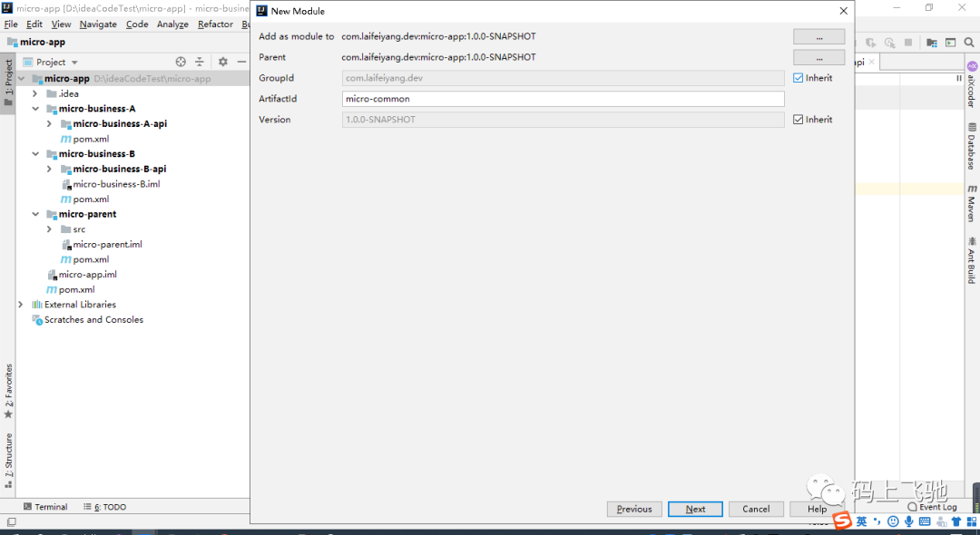Uncheck the GroupId Inherit checkbox
This screenshot has height=535, width=980.
click(799, 78)
